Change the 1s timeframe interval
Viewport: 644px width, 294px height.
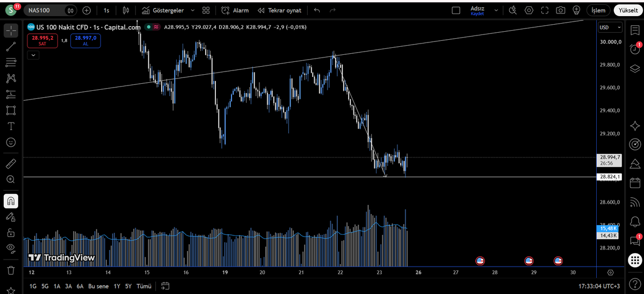coord(106,10)
